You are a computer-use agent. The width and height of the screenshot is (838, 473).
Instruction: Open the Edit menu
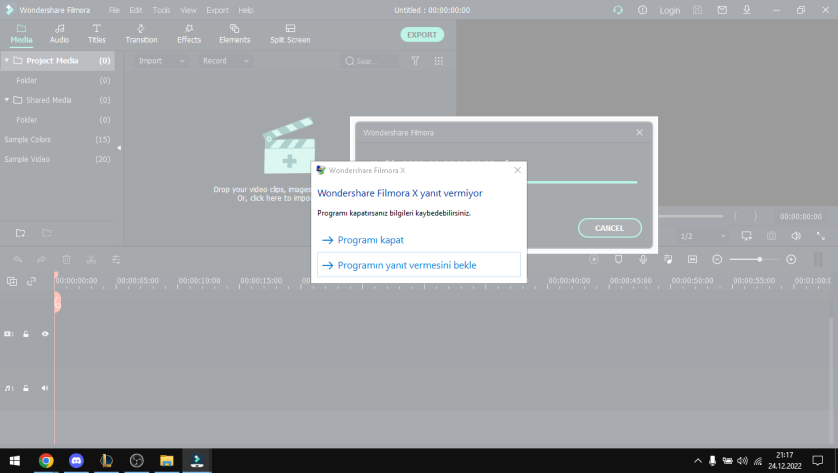(x=136, y=10)
